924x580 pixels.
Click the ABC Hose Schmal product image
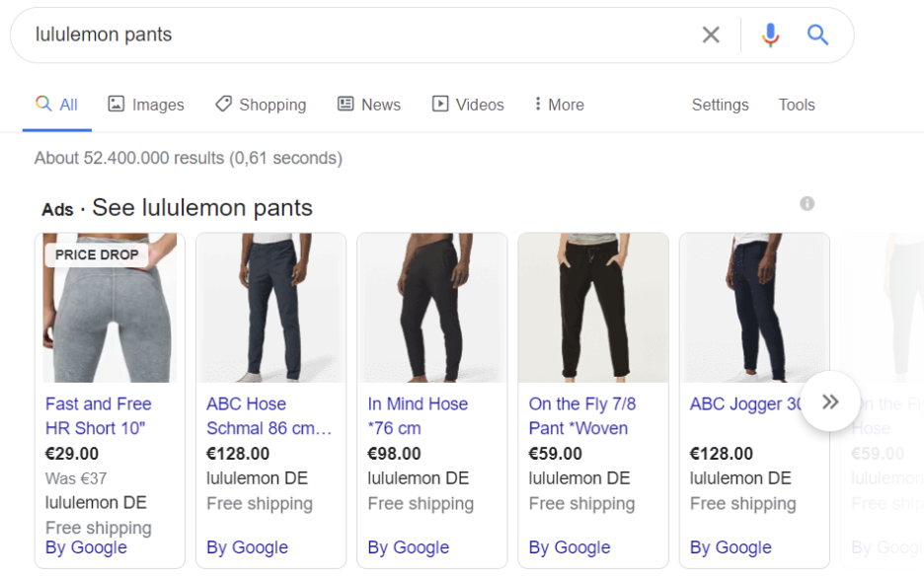(271, 308)
